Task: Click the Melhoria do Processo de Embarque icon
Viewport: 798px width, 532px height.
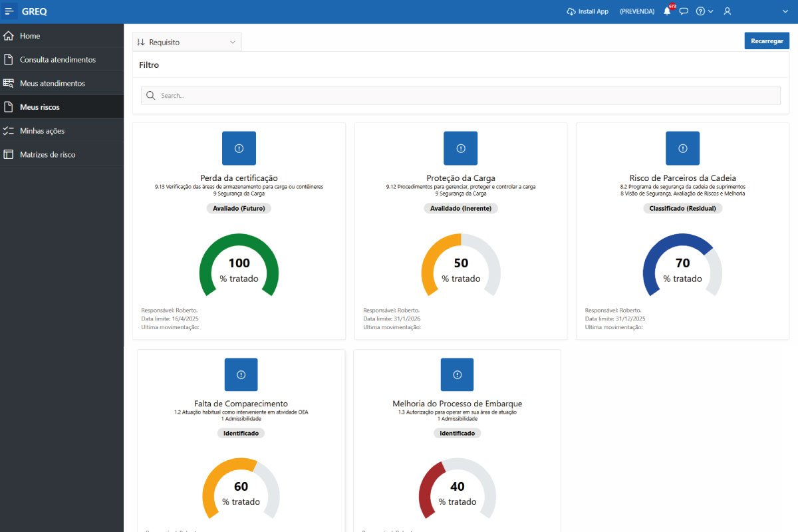Action: click(x=457, y=374)
